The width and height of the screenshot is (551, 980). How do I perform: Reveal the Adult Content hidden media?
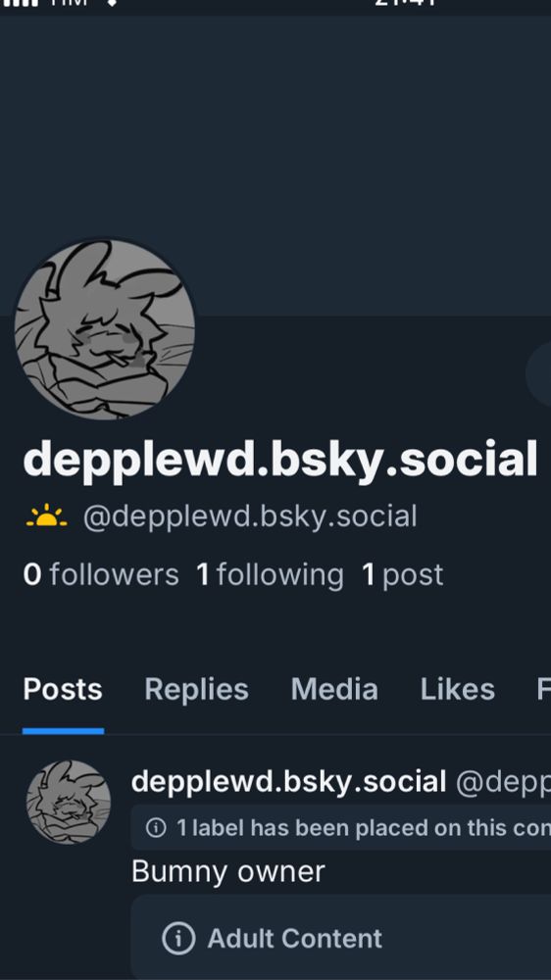pos(341,938)
